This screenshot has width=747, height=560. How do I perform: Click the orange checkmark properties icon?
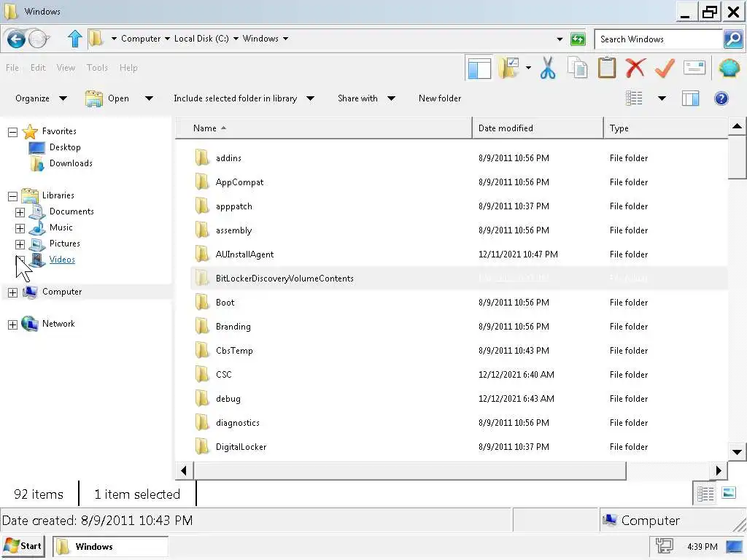click(x=665, y=68)
